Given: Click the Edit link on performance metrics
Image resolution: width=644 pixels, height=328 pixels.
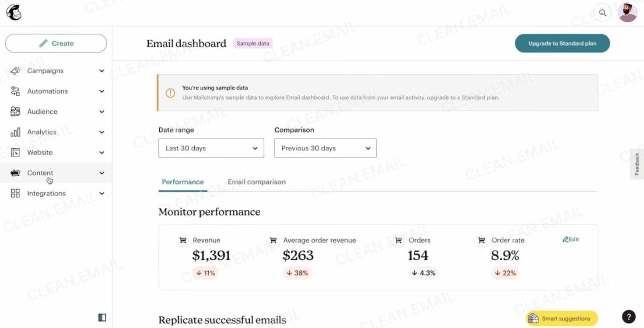Looking at the screenshot, I should pyautogui.click(x=570, y=239).
